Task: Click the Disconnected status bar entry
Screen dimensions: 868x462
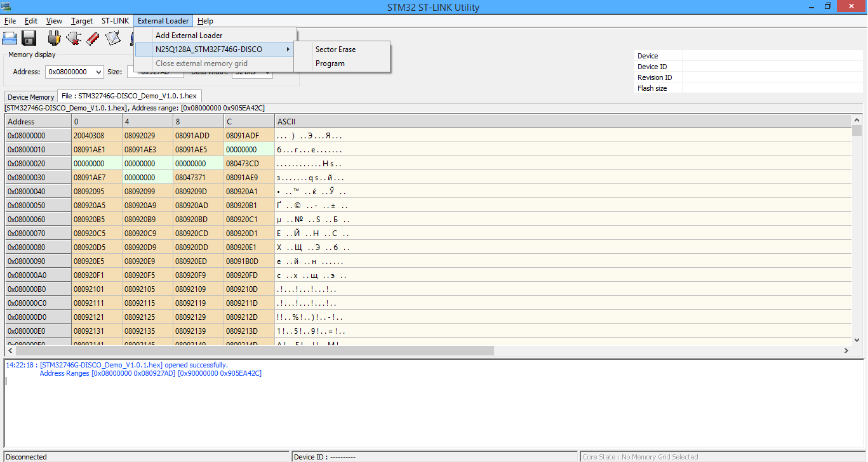Action: coord(146,456)
